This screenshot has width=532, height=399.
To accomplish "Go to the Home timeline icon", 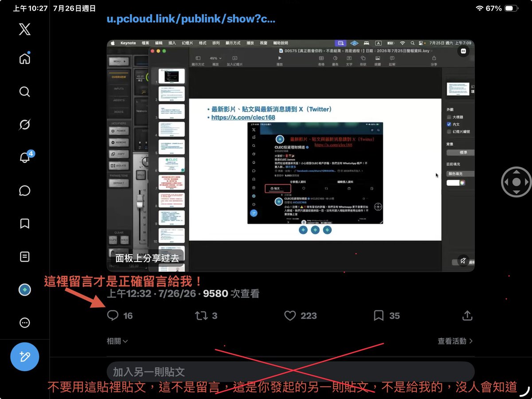I will pyautogui.click(x=25, y=58).
